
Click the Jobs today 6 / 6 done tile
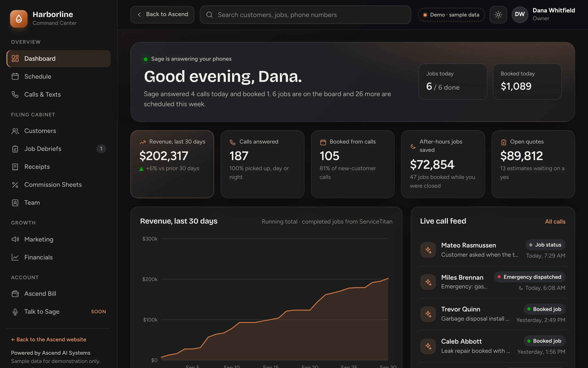(453, 82)
